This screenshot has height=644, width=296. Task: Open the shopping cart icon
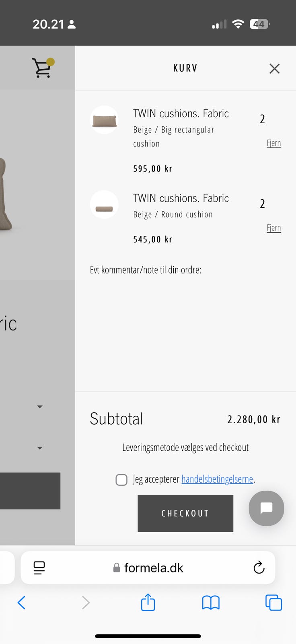point(42,68)
